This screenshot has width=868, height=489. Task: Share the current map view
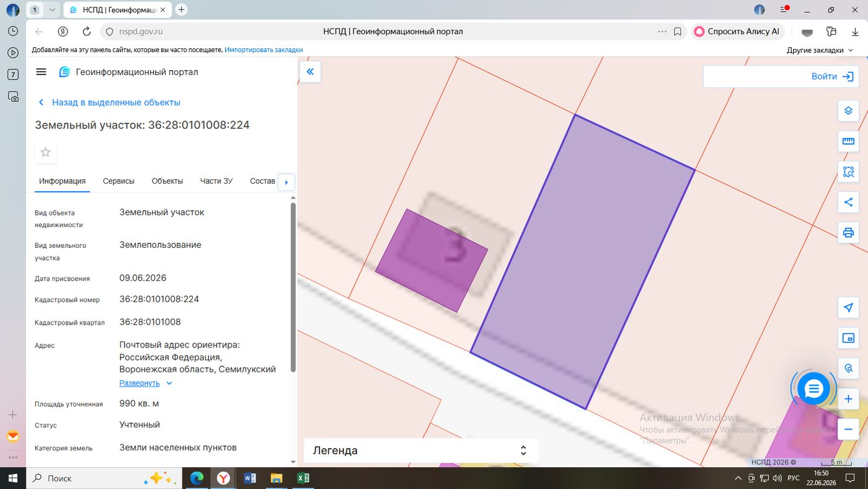coord(848,202)
